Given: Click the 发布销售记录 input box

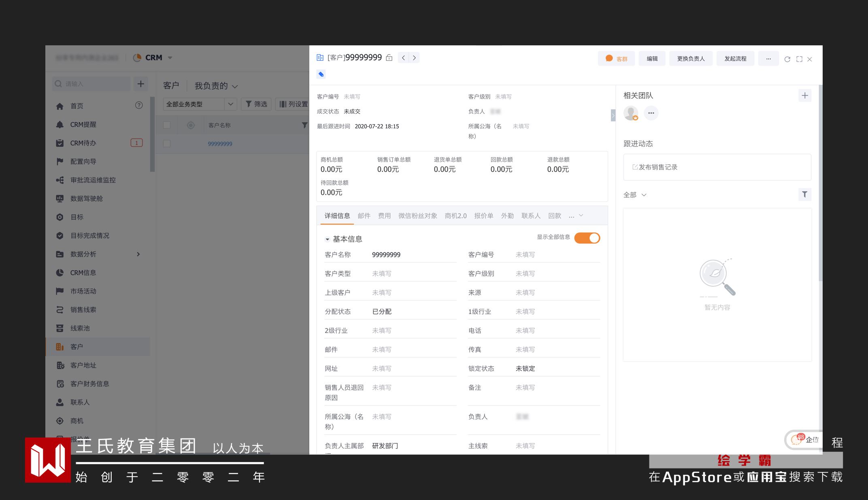Looking at the screenshot, I should [x=717, y=167].
